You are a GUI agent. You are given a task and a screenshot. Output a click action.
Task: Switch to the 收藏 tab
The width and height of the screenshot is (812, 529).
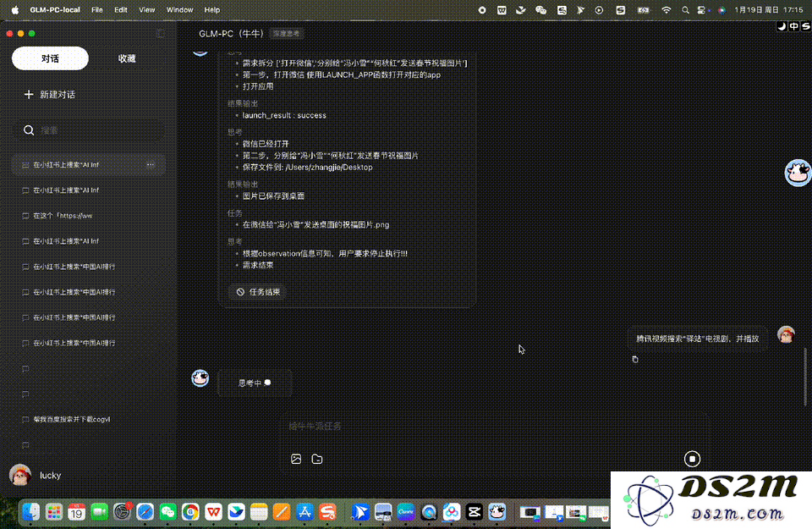(127, 58)
